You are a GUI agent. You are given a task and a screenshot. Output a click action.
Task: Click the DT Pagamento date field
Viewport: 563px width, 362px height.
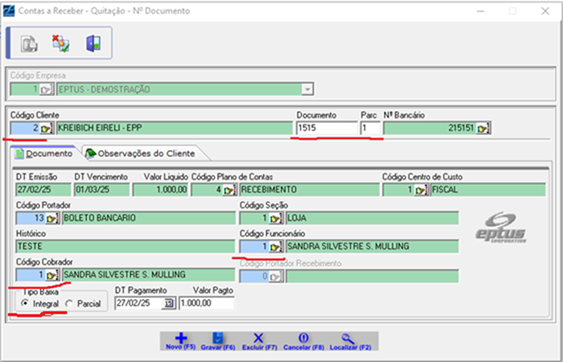pos(139,303)
